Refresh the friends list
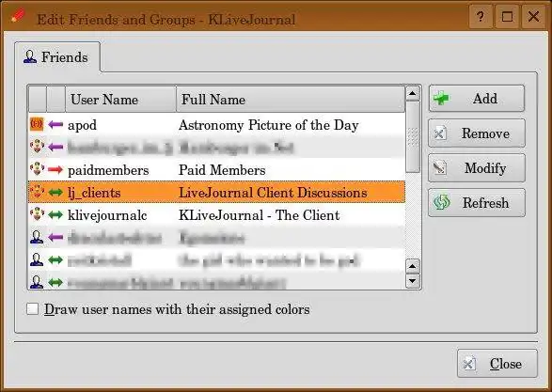The image size is (552, 392). (x=477, y=203)
